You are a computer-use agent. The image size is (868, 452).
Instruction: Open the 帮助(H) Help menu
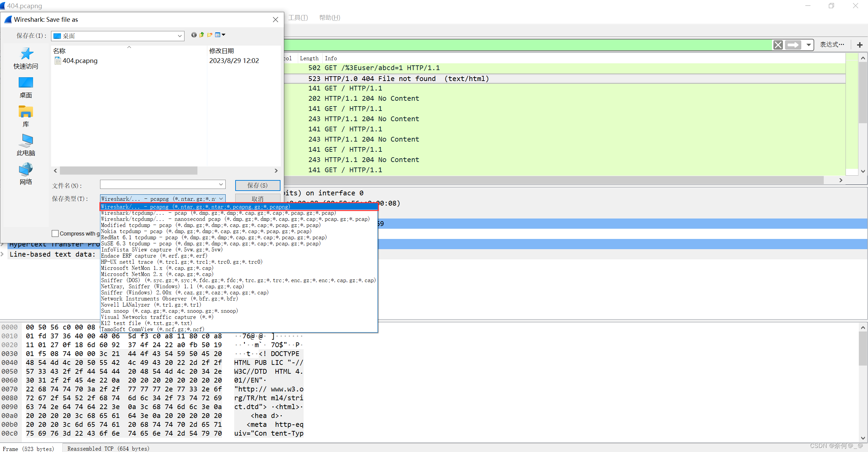pyautogui.click(x=329, y=18)
